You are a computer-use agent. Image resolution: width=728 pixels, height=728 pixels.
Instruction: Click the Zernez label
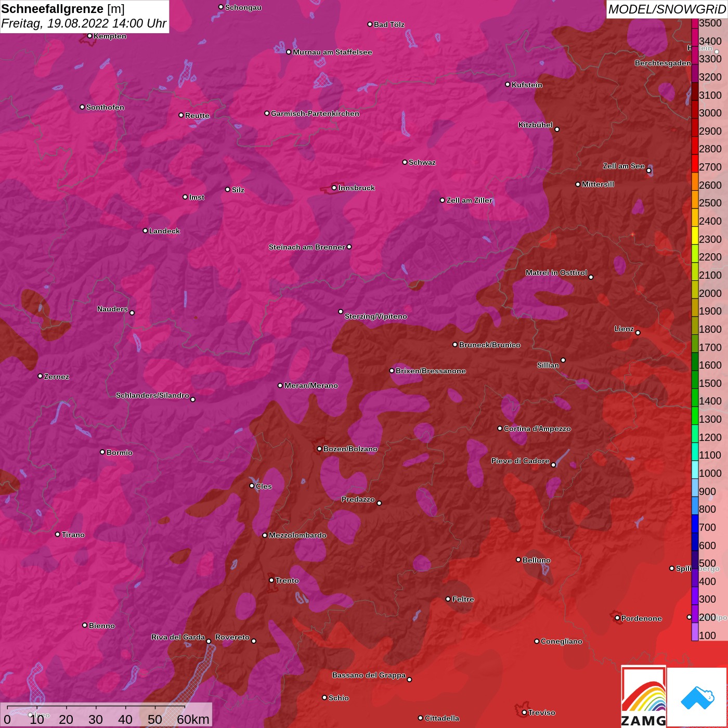click(x=57, y=376)
